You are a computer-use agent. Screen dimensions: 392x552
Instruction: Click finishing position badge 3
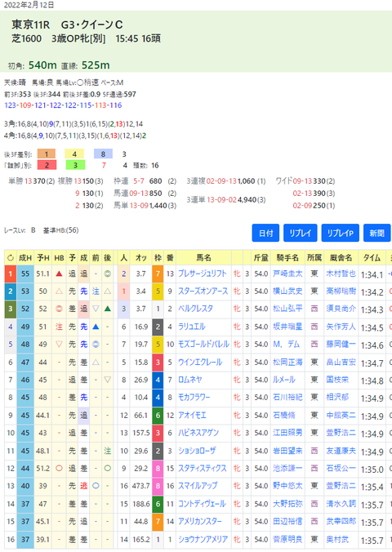[x=11, y=309]
